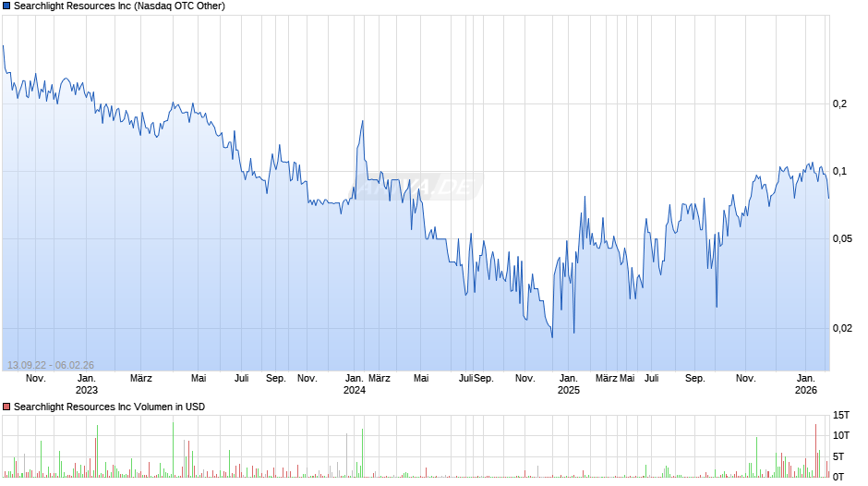Click the price spike peak in January 2024
The width and height of the screenshot is (868, 486).
[x=363, y=121]
